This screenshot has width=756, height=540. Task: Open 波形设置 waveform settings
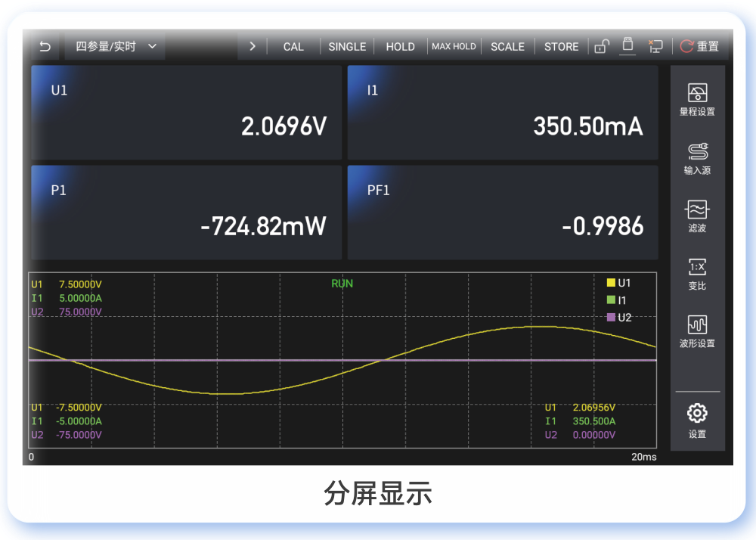click(697, 331)
